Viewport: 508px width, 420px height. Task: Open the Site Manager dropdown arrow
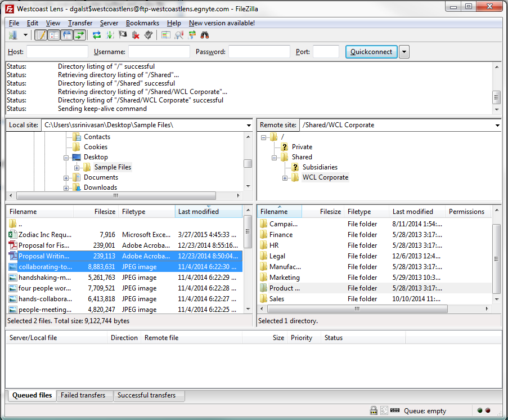(25, 35)
